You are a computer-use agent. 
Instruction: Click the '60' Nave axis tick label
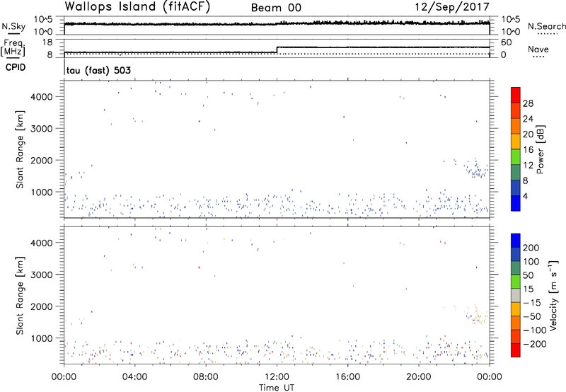coord(506,42)
